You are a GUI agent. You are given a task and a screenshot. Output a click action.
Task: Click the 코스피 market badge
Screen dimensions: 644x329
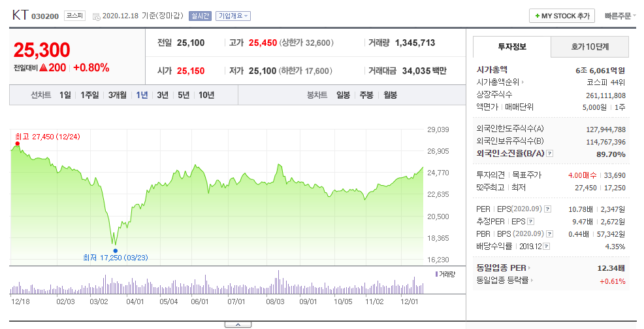(74, 16)
